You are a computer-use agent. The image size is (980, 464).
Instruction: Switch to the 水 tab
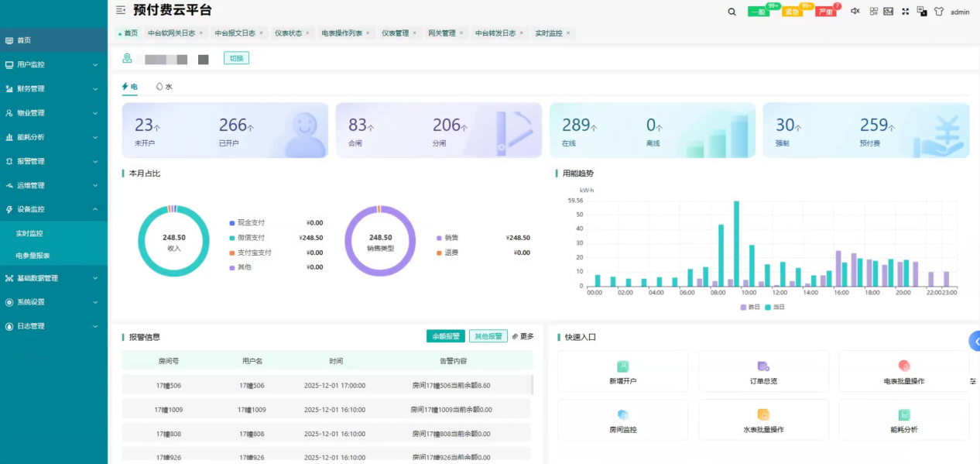[x=164, y=87]
